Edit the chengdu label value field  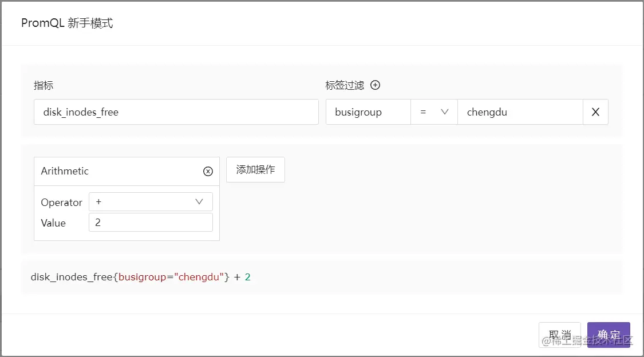[520, 112]
